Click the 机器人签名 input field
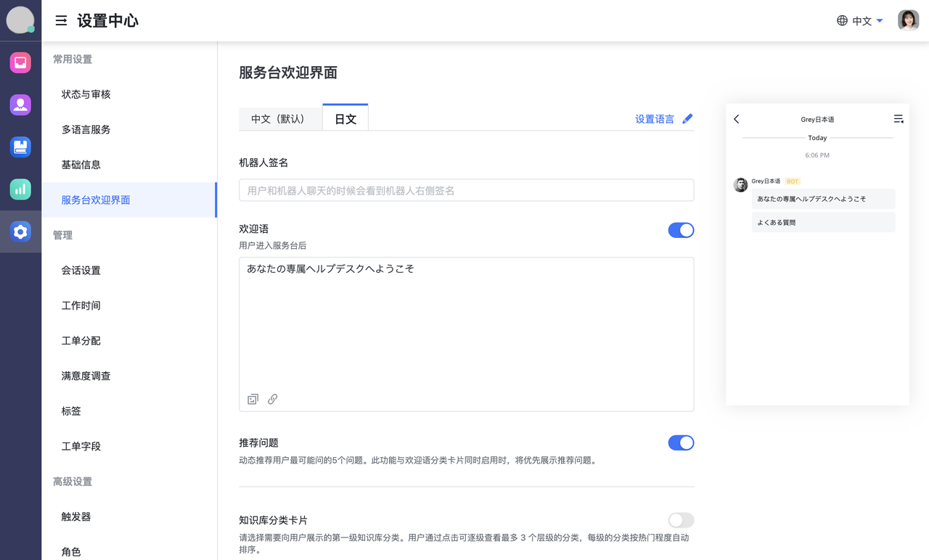929x560 pixels. coord(466,189)
